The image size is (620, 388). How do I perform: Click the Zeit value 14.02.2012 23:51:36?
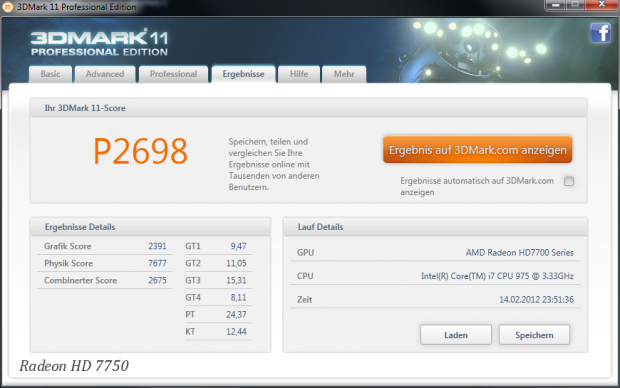[536, 299]
